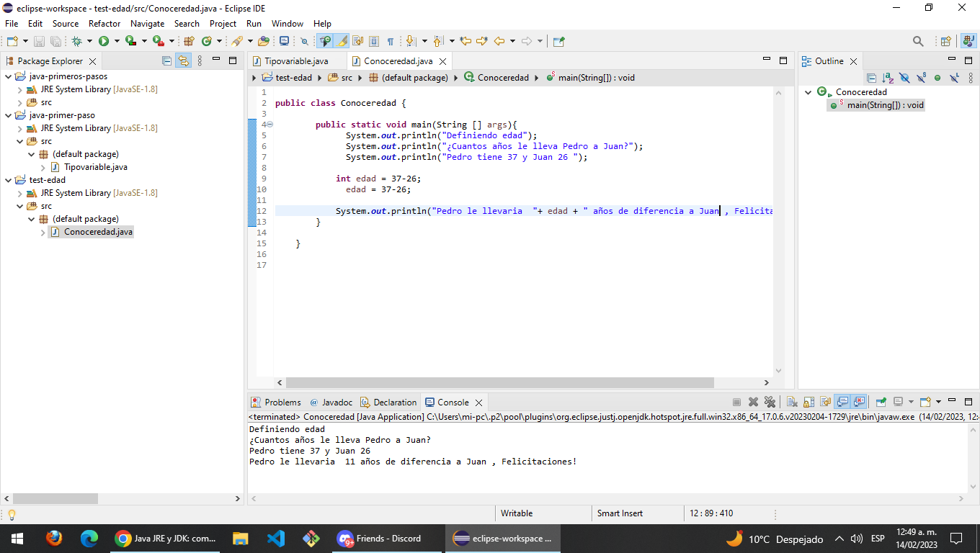This screenshot has width=980, height=553.
Task: Open the Refactor menu
Action: (104, 24)
